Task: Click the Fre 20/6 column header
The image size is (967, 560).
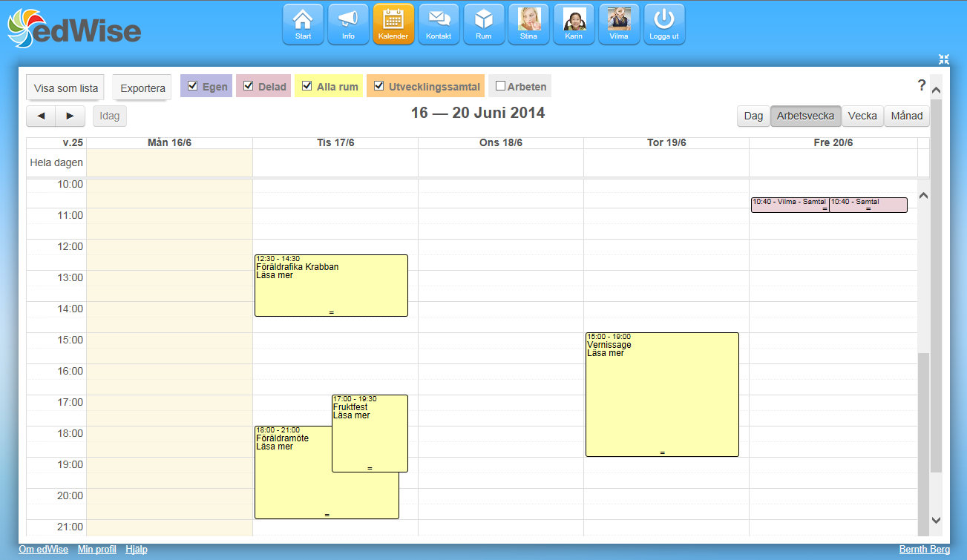Action: (833, 142)
